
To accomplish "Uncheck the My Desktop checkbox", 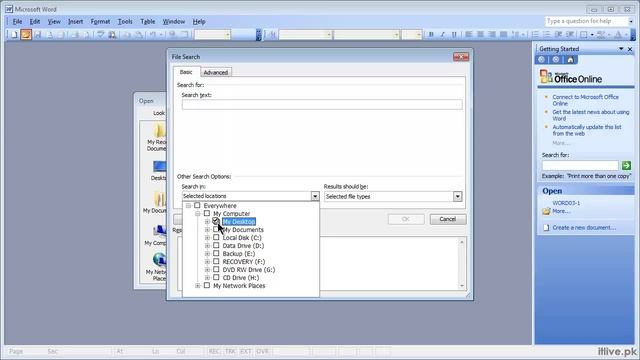I will (x=216, y=221).
